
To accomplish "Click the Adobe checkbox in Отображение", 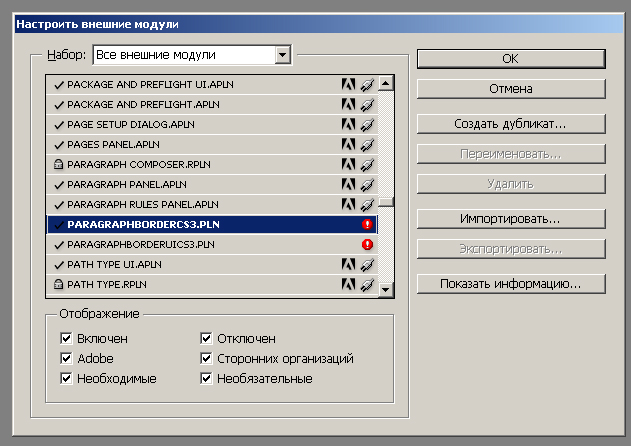I will (x=66, y=358).
